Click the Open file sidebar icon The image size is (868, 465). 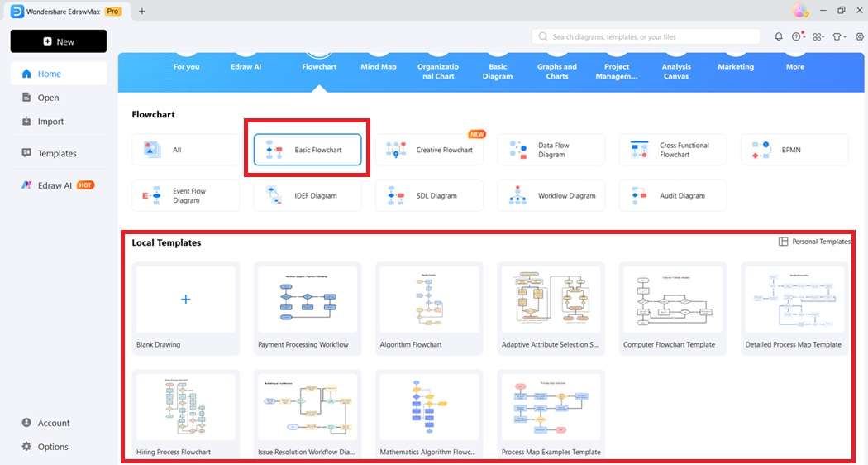tap(26, 98)
